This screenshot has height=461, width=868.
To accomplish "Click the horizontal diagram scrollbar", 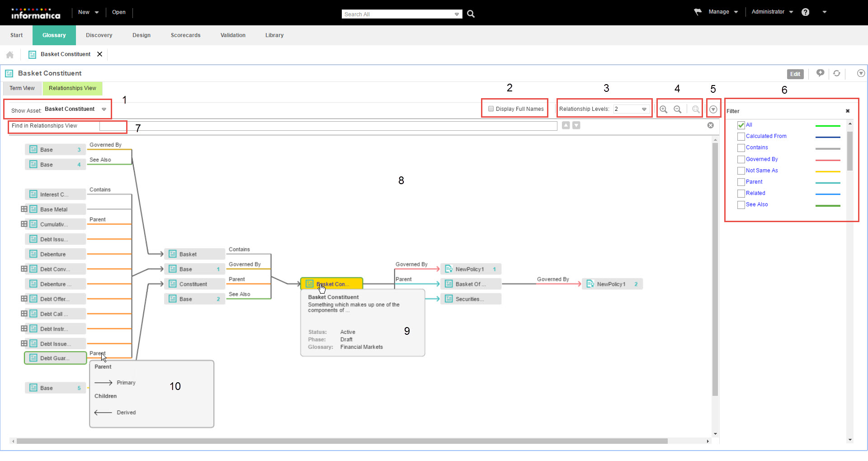I will pos(342,441).
